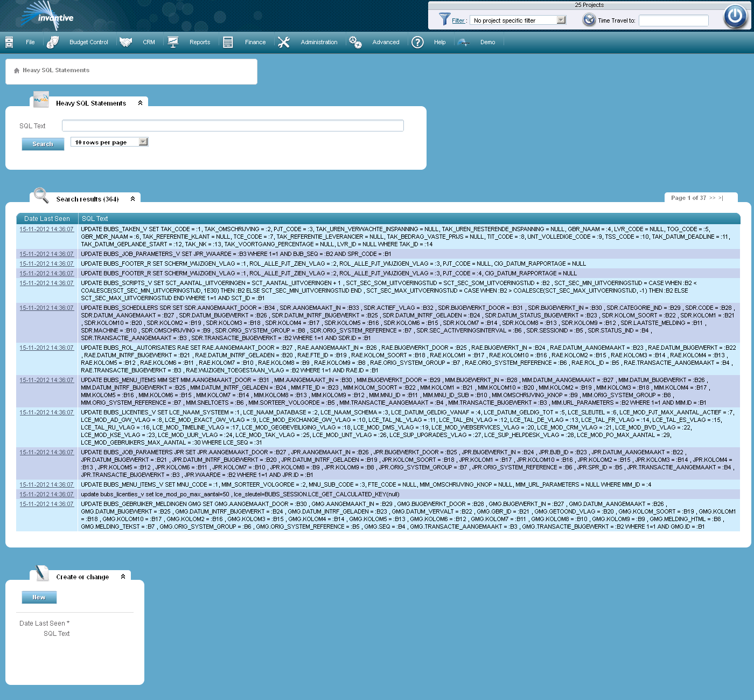
Task: Open Advanced using the gears icon
Action: tap(355, 42)
